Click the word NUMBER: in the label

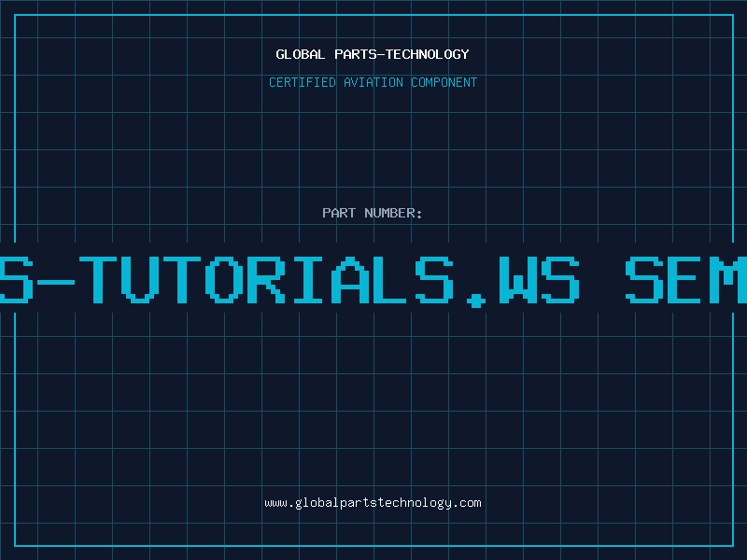pyautogui.click(x=394, y=213)
